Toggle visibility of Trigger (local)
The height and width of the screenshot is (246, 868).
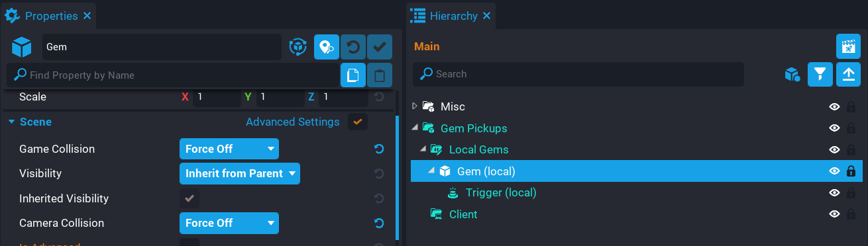[x=835, y=193]
